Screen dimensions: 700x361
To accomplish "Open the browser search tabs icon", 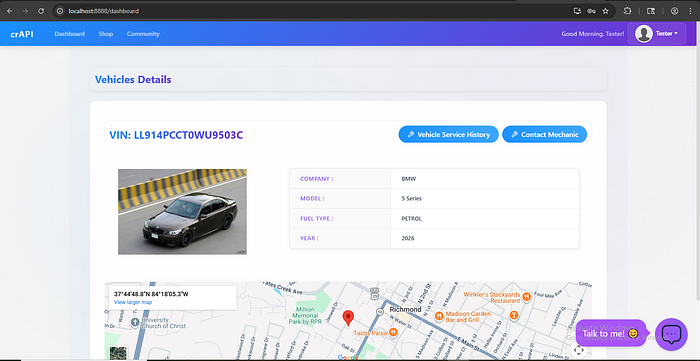I will click(651, 11).
